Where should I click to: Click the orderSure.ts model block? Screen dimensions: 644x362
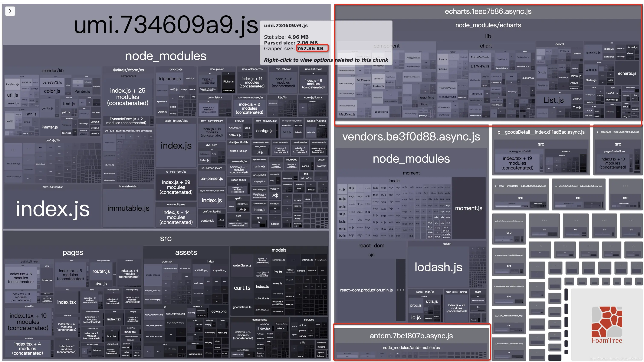pyautogui.click(x=242, y=265)
